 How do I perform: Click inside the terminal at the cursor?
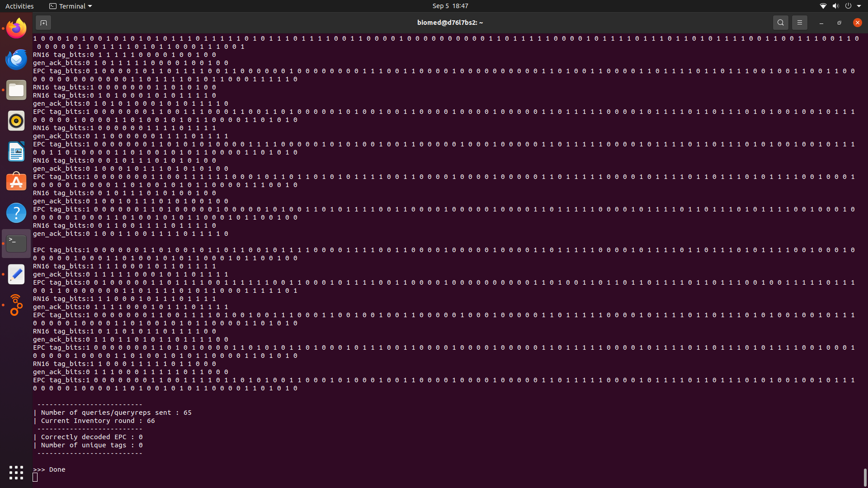pyautogui.click(x=35, y=477)
